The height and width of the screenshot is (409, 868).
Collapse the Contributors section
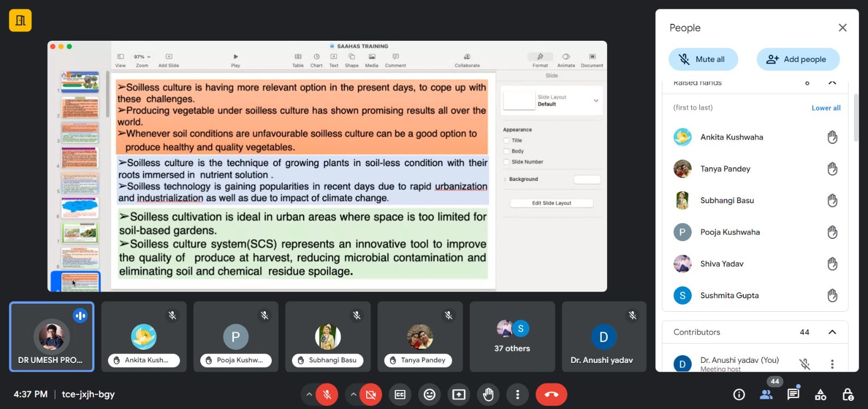tap(832, 332)
